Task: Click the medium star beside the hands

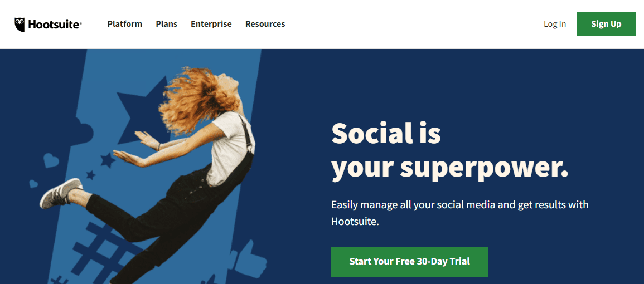Action: (x=108, y=160)
